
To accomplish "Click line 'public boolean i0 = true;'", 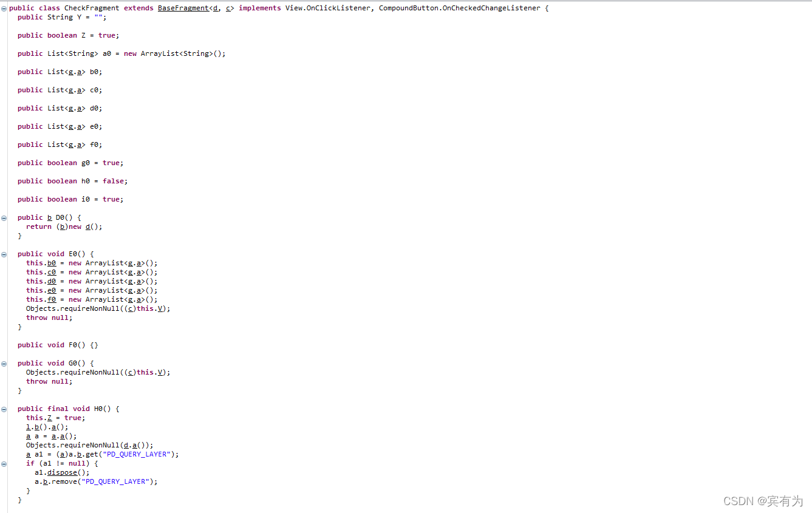I will coord(70,199).
